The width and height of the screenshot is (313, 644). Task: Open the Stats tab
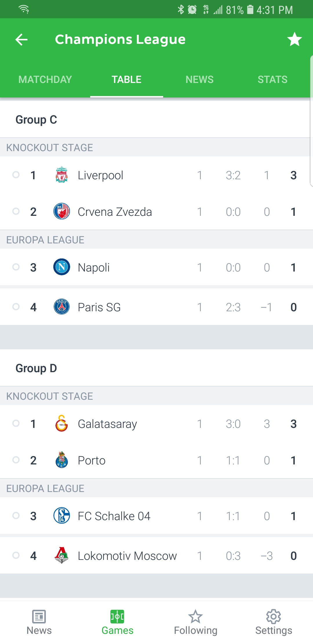(x=272, y=79)
